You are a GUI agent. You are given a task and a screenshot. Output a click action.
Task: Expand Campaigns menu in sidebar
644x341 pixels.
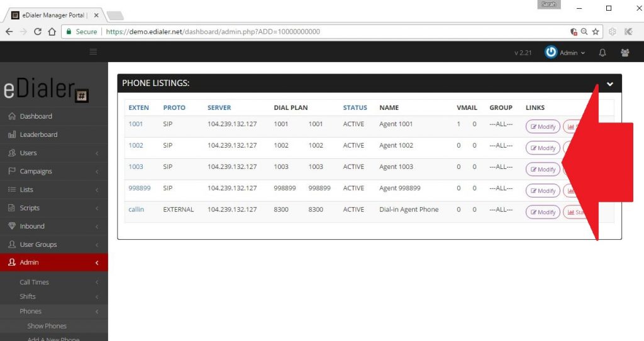point(54,171)
